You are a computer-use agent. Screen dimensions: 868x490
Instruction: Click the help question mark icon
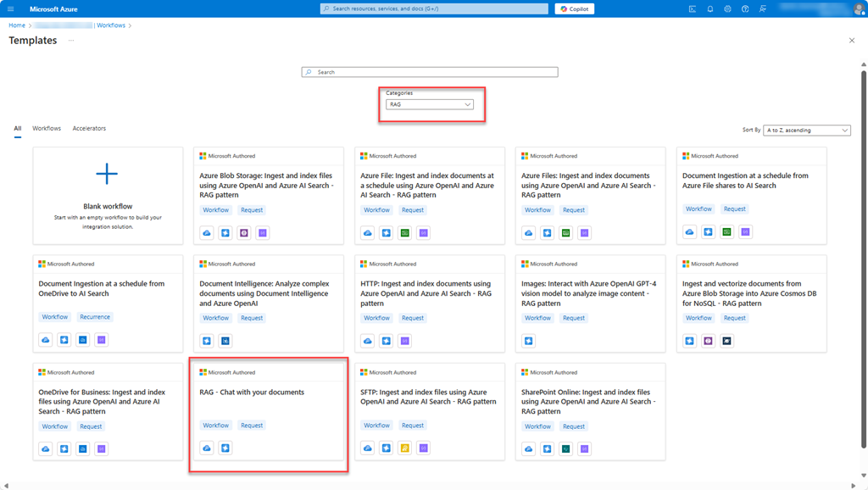pyautogui.click(x=745, y=8)
